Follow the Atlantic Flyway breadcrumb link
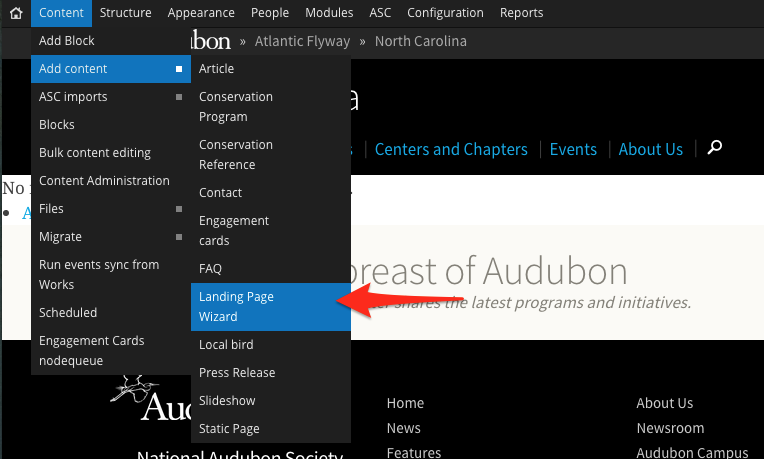This screenshot has width=764, height=459. coord(302,41)
